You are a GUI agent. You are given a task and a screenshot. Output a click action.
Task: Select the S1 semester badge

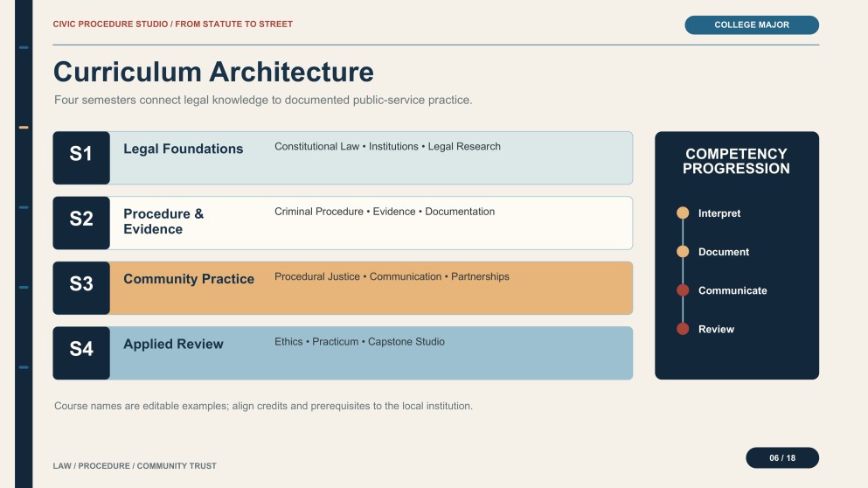tap(81, 158)
